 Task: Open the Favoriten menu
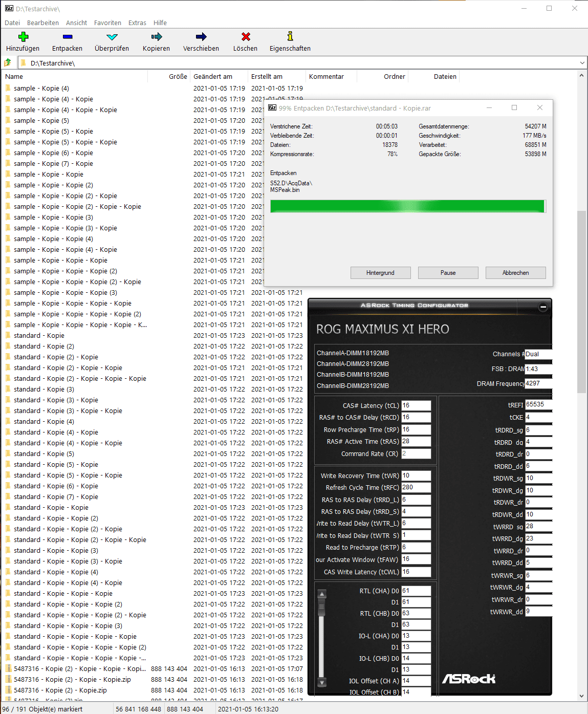coord(107,23)
